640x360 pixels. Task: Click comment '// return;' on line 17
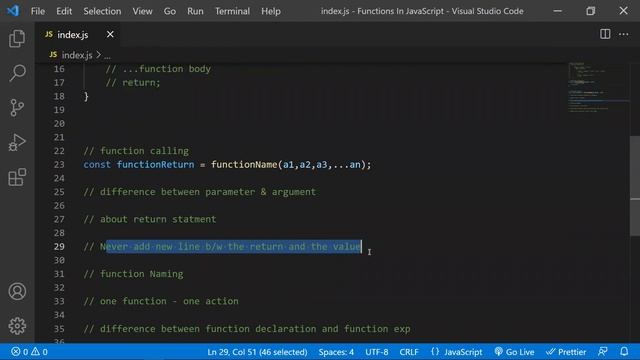click(x=133, y=82)
